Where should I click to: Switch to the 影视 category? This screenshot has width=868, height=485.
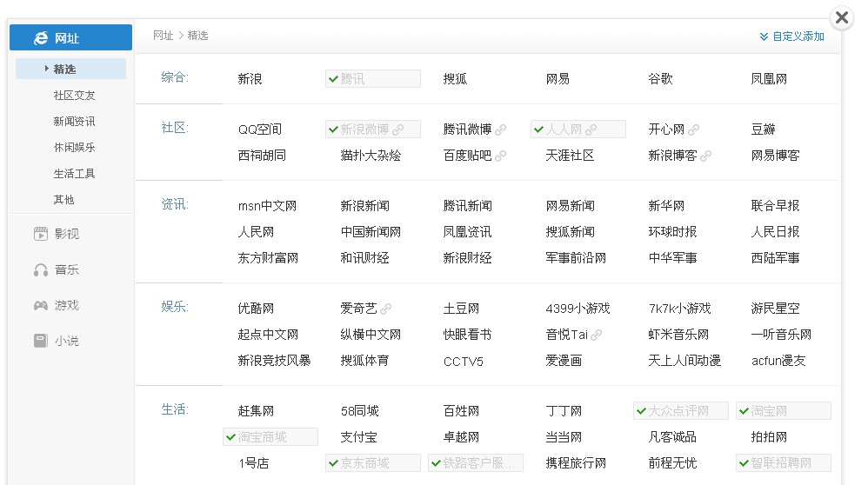pos(66,234)
